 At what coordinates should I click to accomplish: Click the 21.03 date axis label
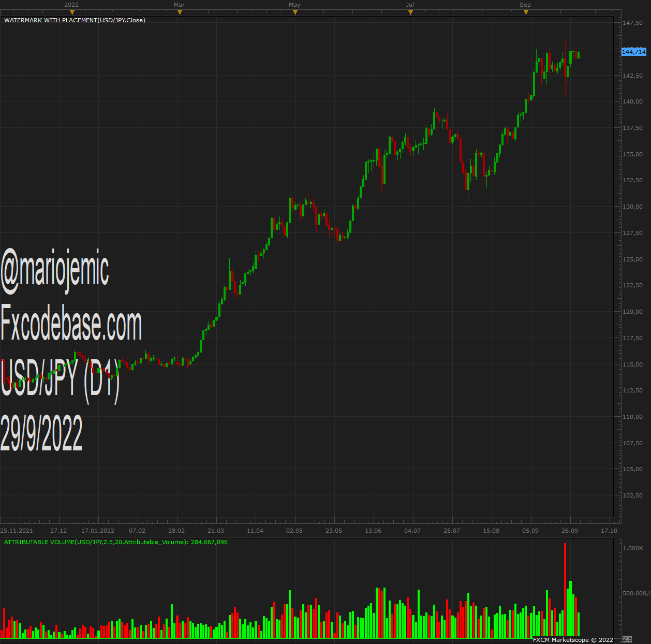coord(216,531)
